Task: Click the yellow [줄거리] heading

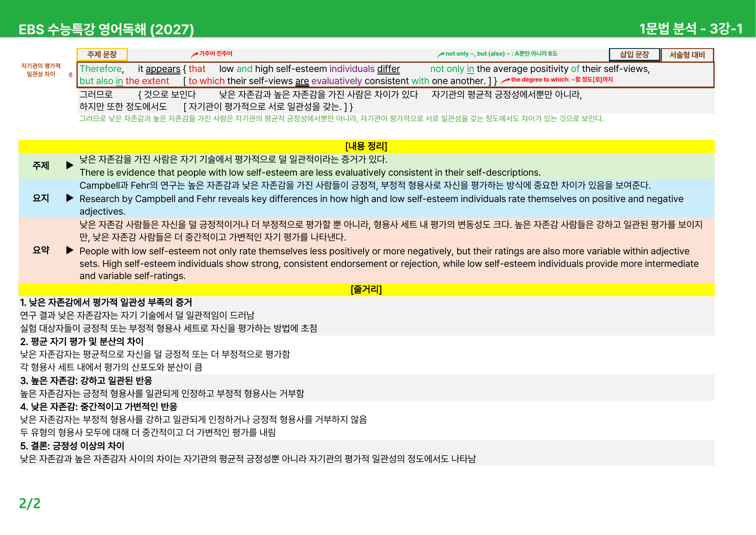Action: click(x=367, y=289)
